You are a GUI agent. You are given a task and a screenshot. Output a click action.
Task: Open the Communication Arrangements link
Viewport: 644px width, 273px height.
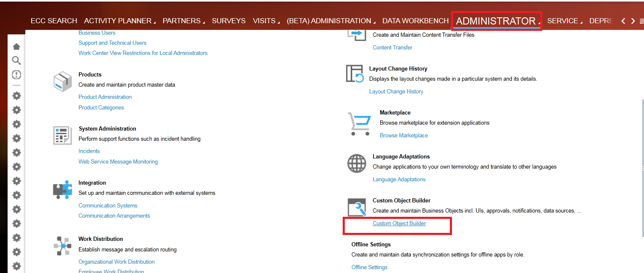(114, 216)
